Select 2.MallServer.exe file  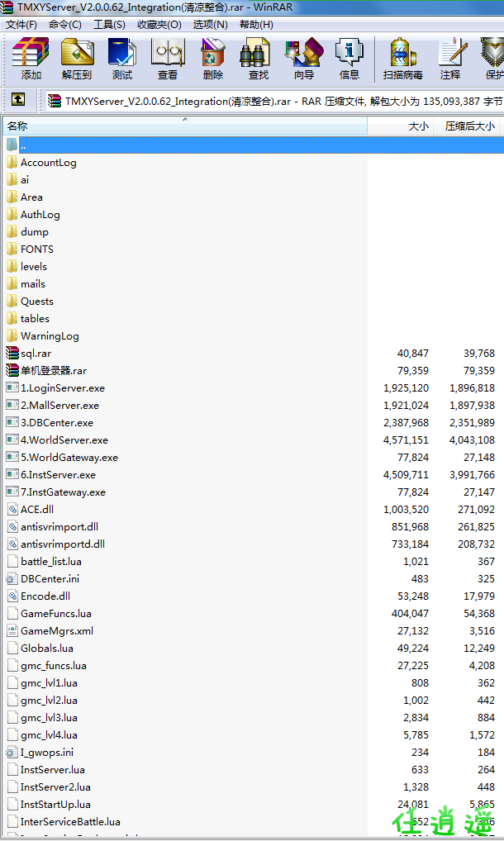click(x=59, y=405)
